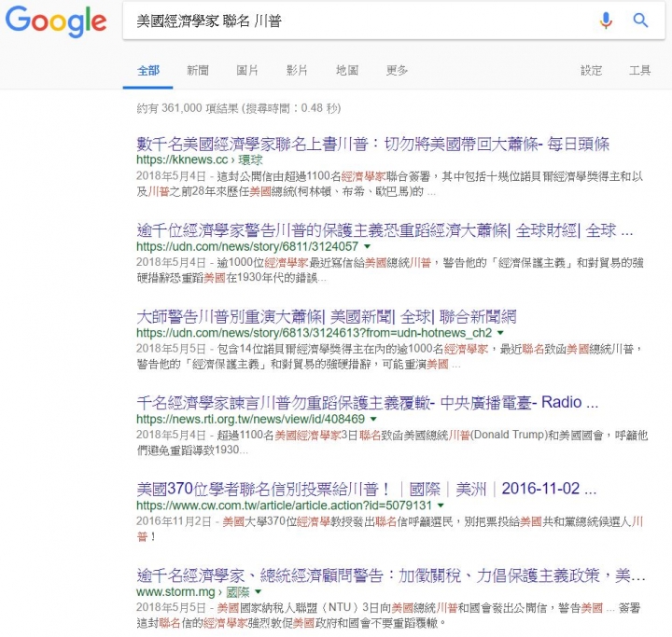Expand dropdown arrow next to udn.com/news/story/6813 URL
Screen dimensions: 672x637
(500, 333)
